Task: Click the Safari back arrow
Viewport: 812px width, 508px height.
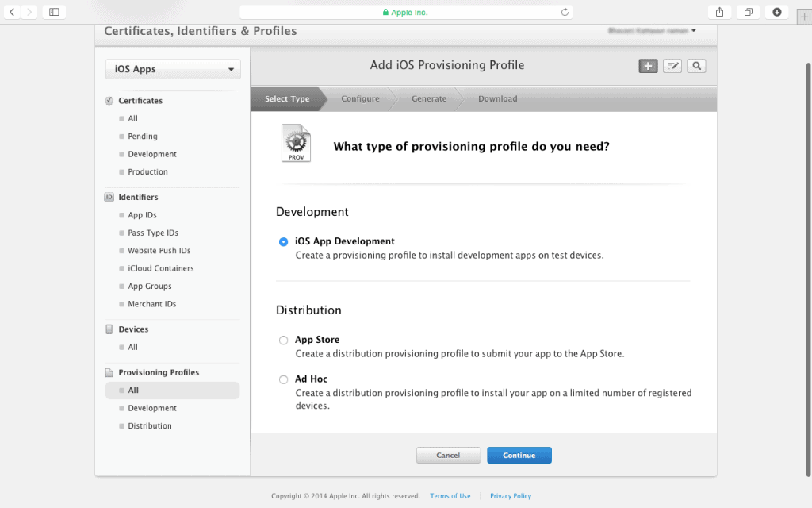Action: point(12,12)
